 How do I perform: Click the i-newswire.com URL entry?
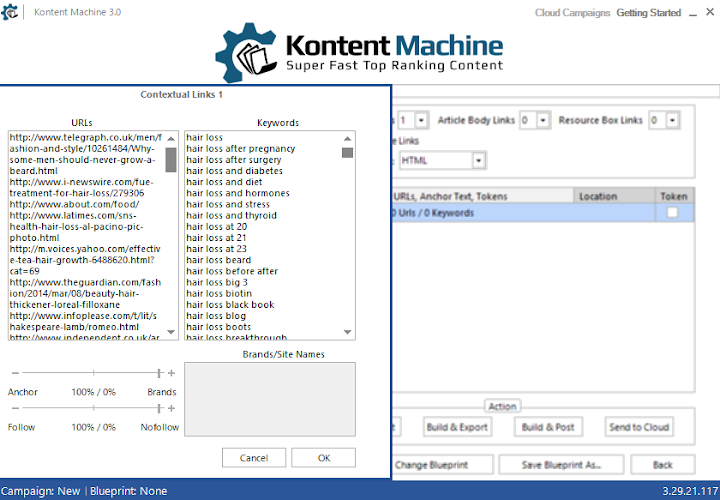tap(82, 187)
